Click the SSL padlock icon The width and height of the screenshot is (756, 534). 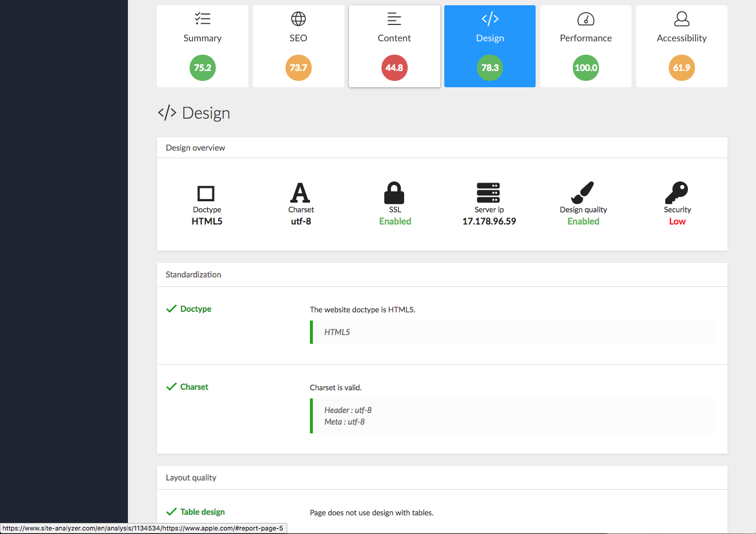tap(394, 193)
